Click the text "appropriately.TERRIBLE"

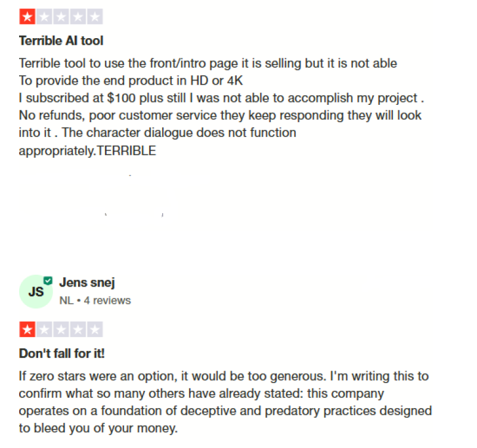(88, 151)
